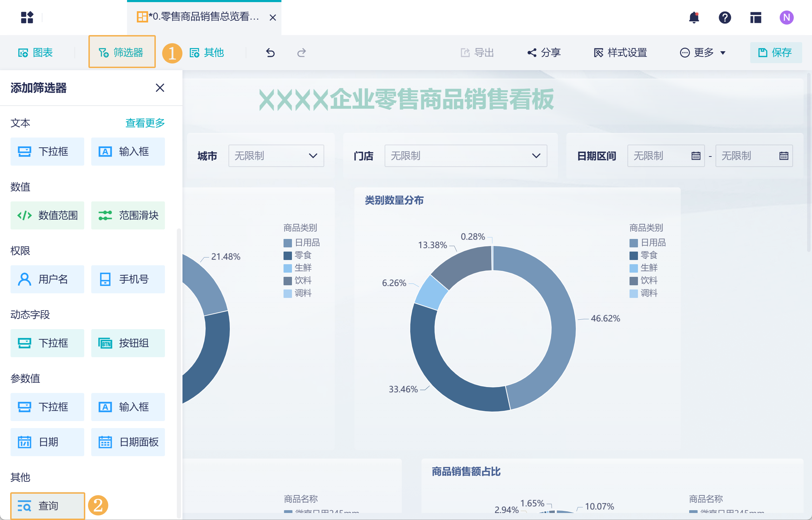Image resolution: width=812 pixels, height=520 pixels.
Task: Open the help question mark icon
Action: 725,18
